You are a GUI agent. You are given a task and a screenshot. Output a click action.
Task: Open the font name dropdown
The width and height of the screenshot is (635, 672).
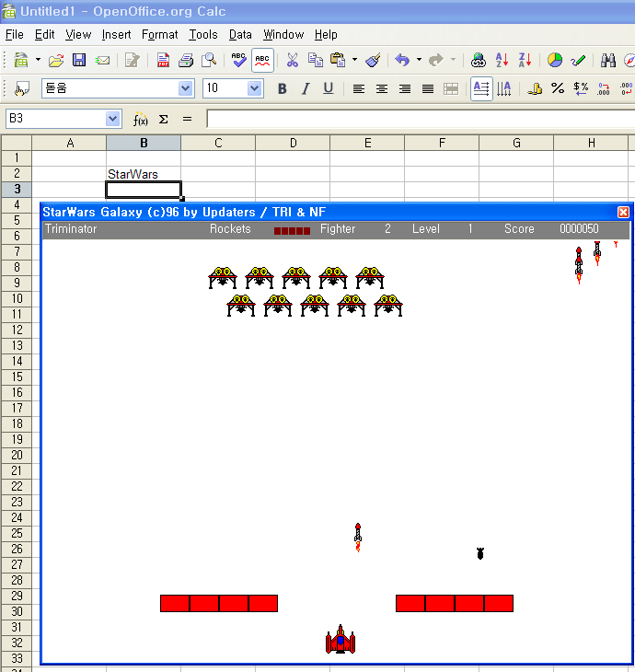[x=185, y=88]
